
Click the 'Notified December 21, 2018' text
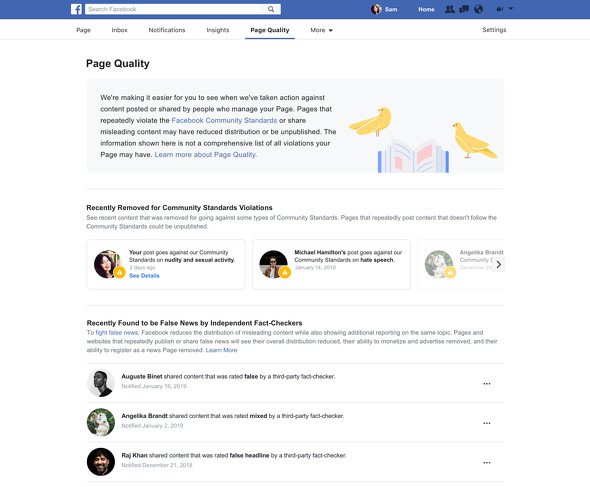pyautogui.click(x=157, y=465)
